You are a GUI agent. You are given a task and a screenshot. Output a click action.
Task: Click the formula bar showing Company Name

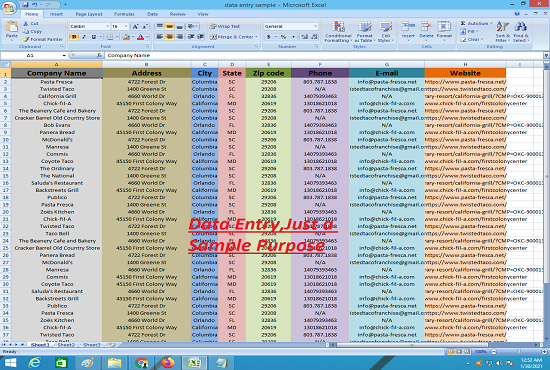click(323, 55)
